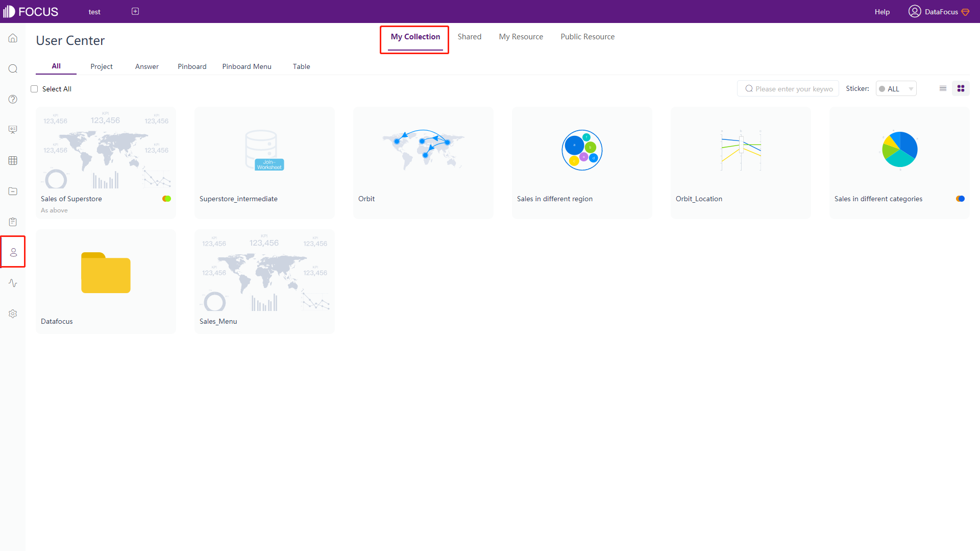The height and width of the screenshot is (551, 980).
Task: Open the settings gear sidebar icon
Action: (13, 314)
